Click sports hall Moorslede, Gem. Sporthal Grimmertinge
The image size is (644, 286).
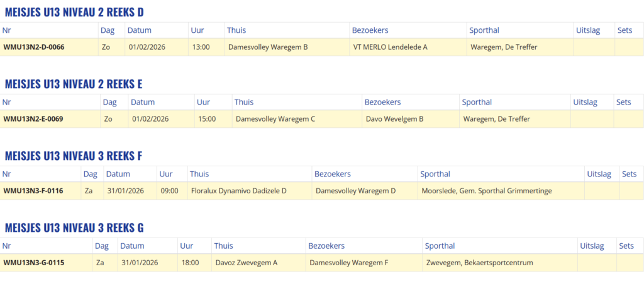click(486, 190)
